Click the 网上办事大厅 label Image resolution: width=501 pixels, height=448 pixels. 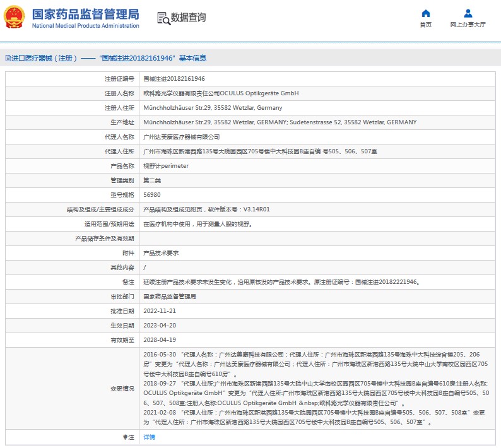[x=468, y=25]
